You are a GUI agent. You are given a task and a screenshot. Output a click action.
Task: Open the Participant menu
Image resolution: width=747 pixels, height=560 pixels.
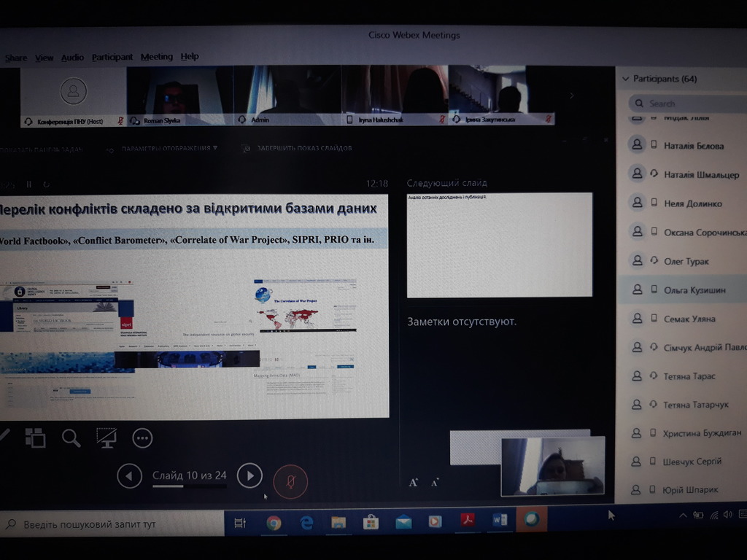pyautogui.click(x=112, y=57)
